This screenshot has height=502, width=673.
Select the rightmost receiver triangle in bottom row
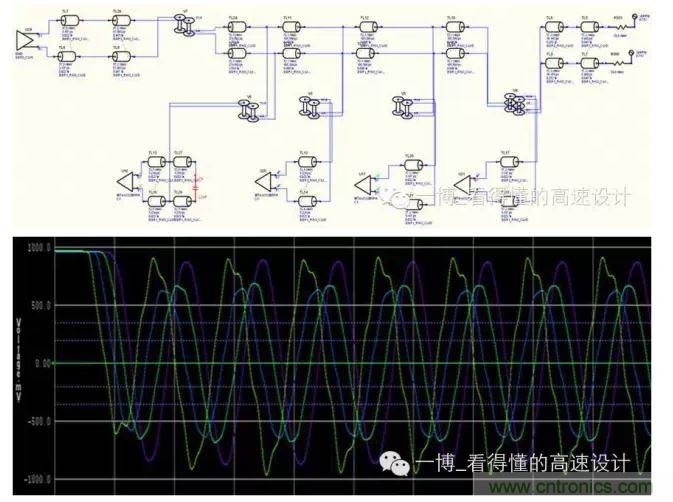point(462,184)
